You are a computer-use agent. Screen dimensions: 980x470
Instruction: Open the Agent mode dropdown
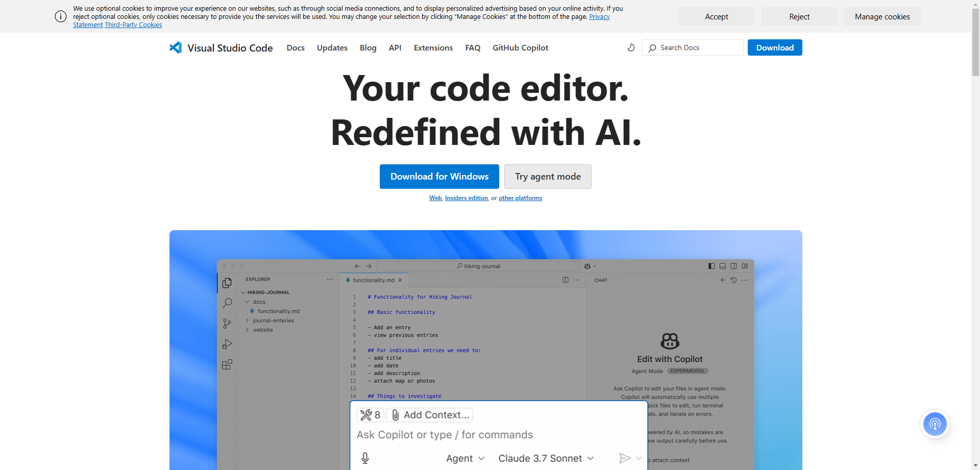465,458
